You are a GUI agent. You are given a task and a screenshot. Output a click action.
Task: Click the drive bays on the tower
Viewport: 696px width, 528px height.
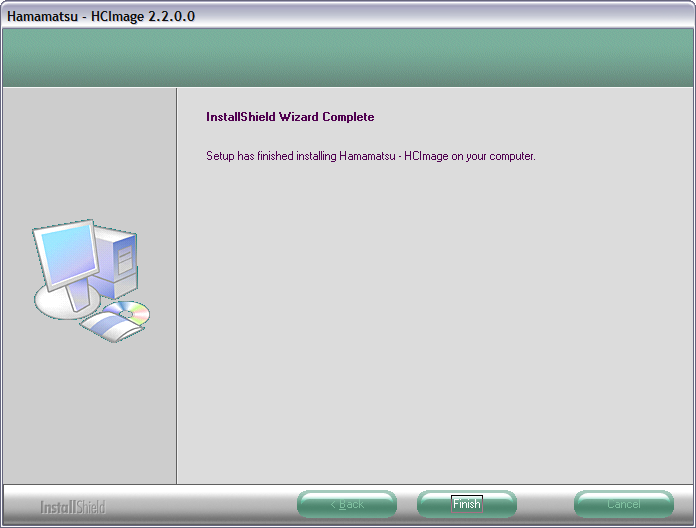(124, 259)
